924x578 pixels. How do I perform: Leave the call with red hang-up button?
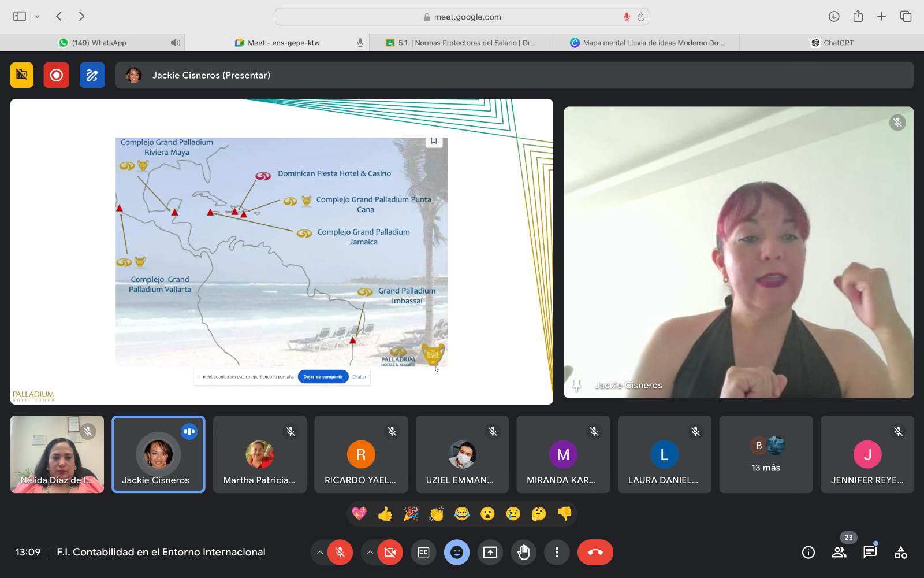click(x=595, y=553)
